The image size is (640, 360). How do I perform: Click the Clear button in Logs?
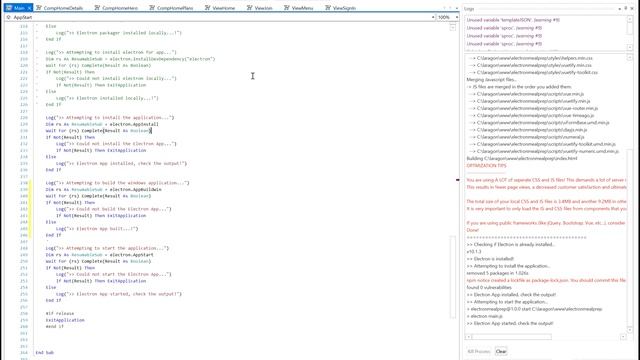(501, 351)
